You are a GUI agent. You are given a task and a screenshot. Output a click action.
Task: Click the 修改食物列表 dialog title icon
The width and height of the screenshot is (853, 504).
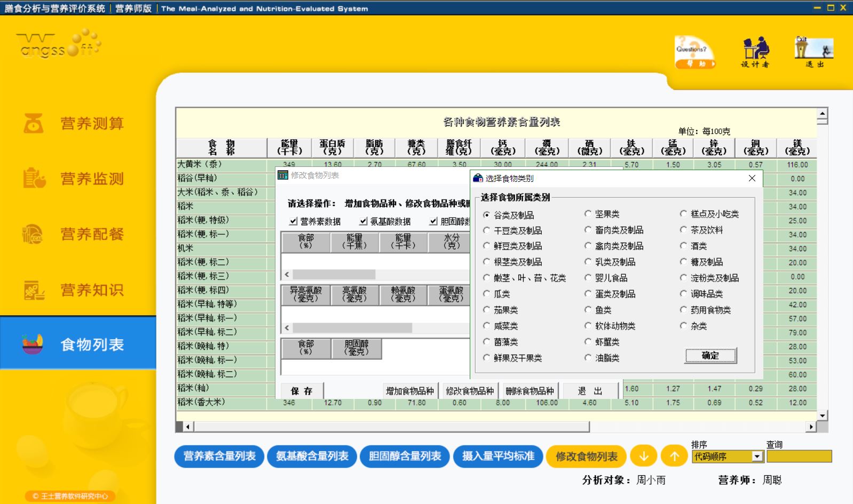(x=283, y=175)
